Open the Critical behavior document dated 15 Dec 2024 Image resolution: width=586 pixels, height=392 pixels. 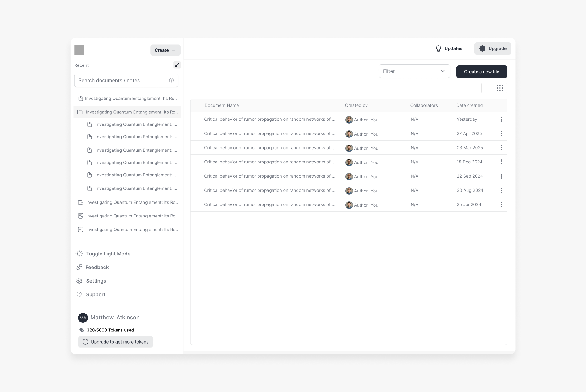(270, 162)
